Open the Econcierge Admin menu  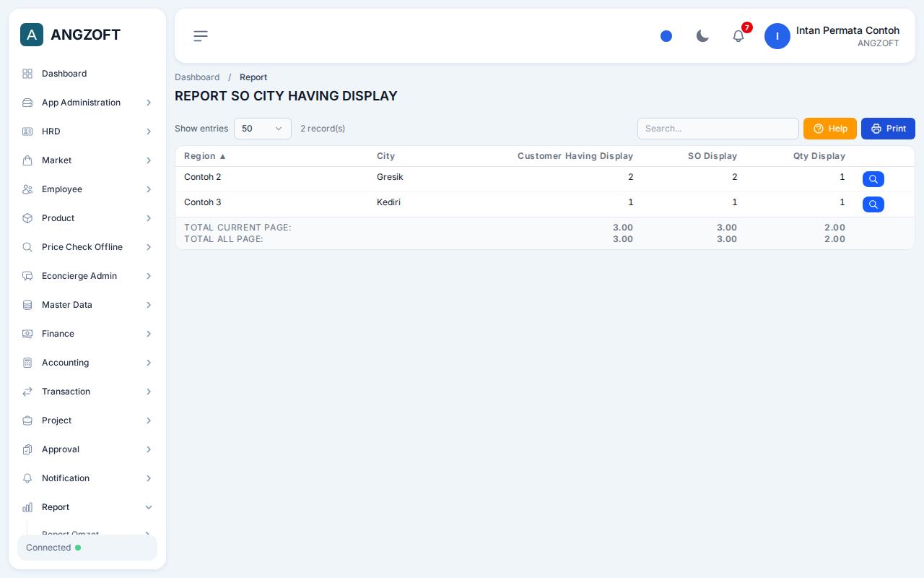(x=87, y=276)
